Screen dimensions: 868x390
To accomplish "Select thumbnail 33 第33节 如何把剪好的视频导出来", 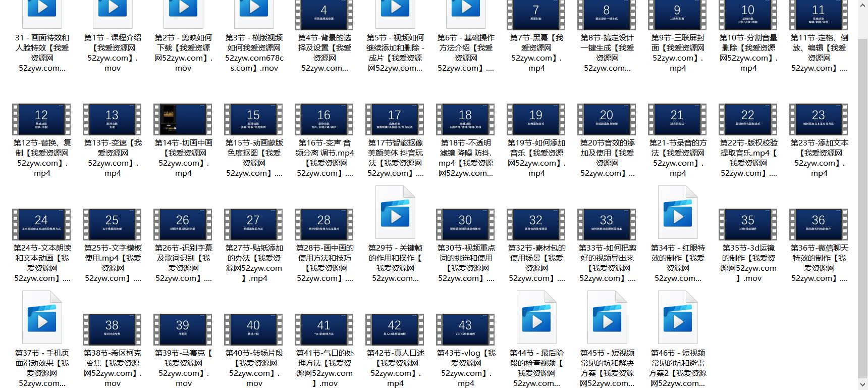I will tap(607, 225).
